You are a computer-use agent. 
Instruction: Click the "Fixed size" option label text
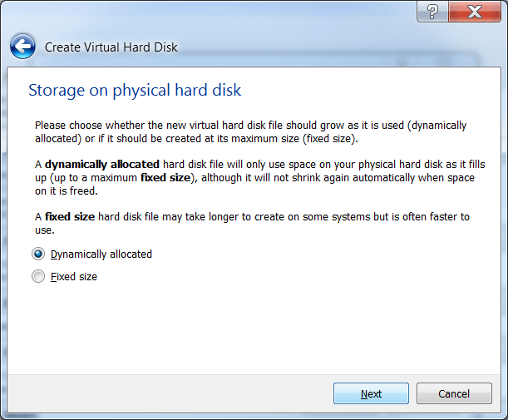[x=74, y=277]
